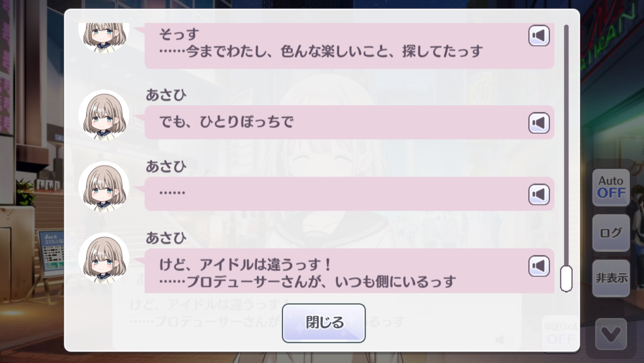Select the 'プロデューサーさんが' dialogue bubble
The height and width of the screenshot is (363, 644).
[349, 271]
